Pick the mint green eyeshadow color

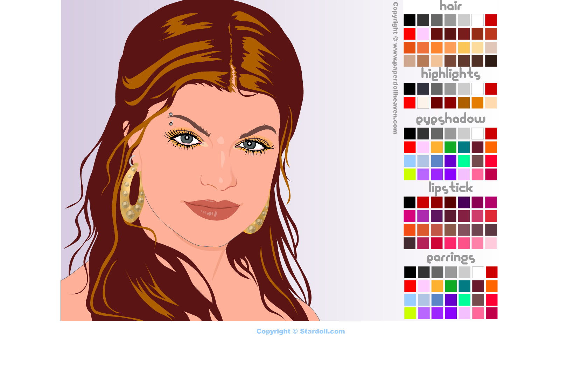pyautogui.click(x=464, y=161)
